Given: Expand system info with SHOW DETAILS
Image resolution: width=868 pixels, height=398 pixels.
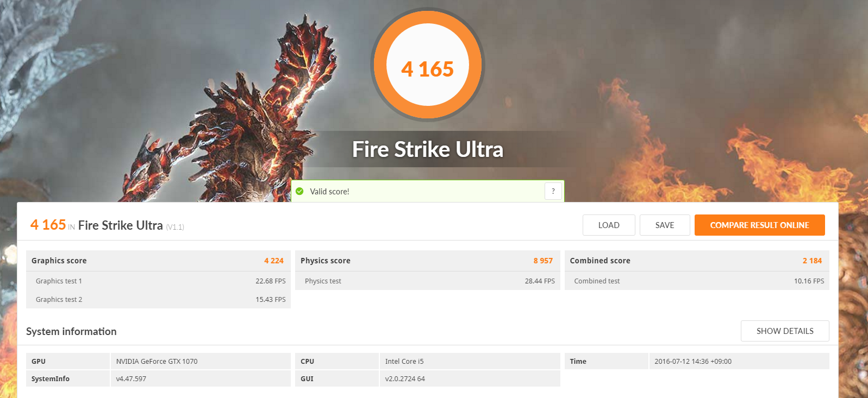Looking at the screenshot, I should point(785,331).
